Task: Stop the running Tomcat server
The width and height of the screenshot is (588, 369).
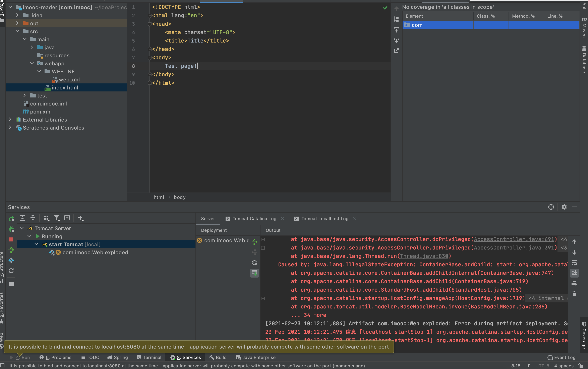Action: pyautogui.click(x=11, y=239)
